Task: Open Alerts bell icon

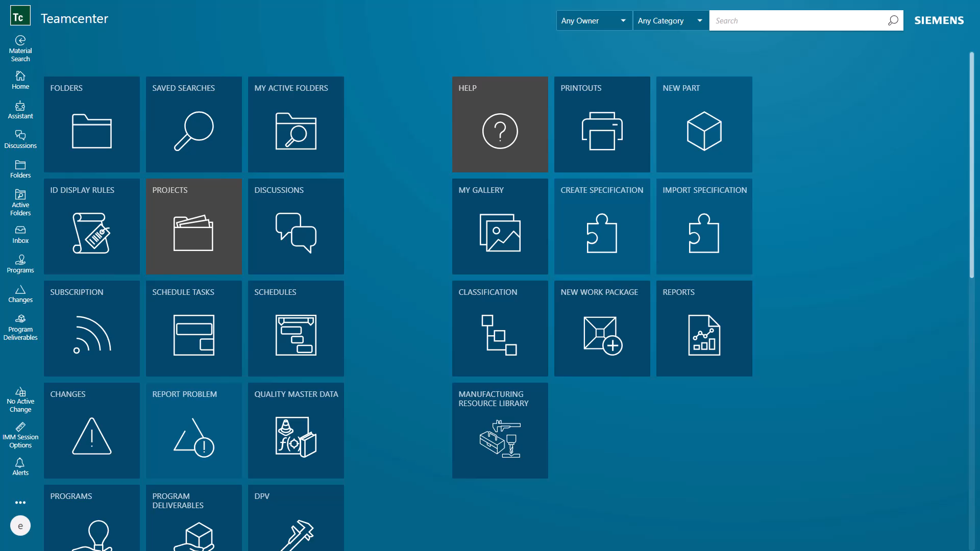Action: (20, 466)
